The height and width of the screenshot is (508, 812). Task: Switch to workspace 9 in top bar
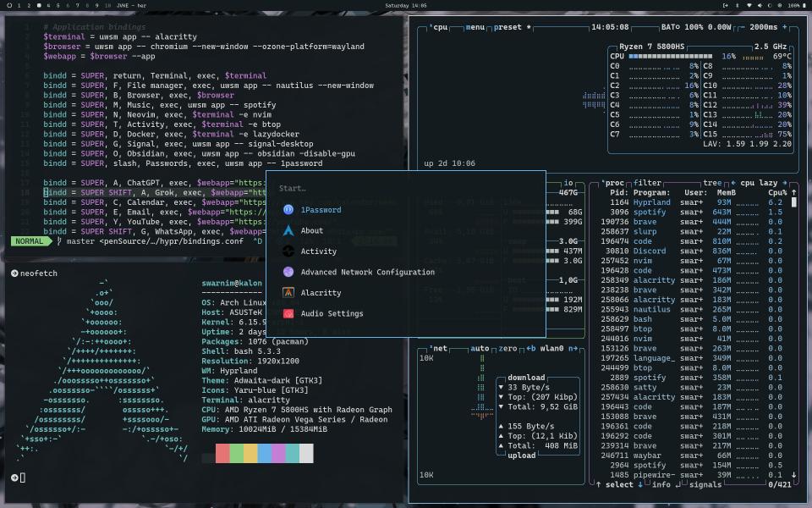click(x=96, y=5)
